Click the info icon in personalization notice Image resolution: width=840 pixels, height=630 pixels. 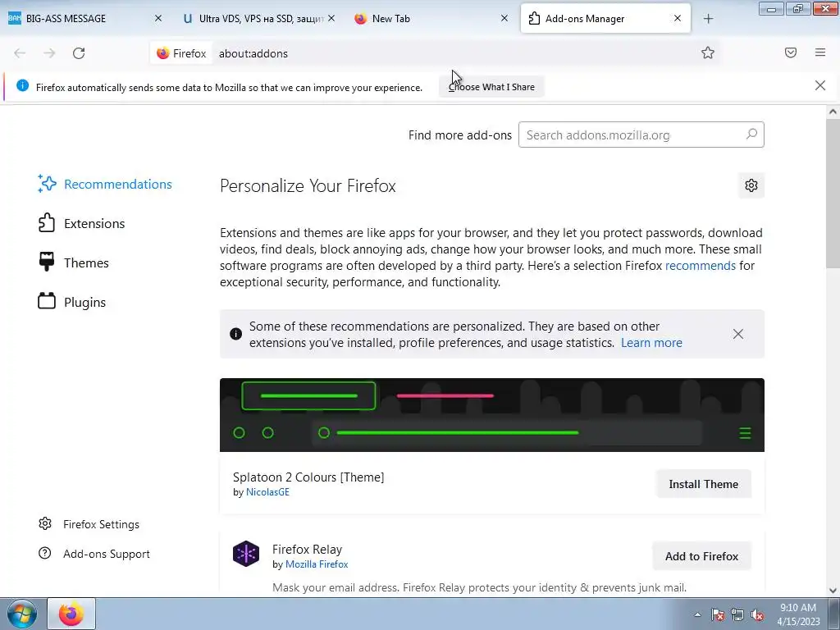point(235,334)
